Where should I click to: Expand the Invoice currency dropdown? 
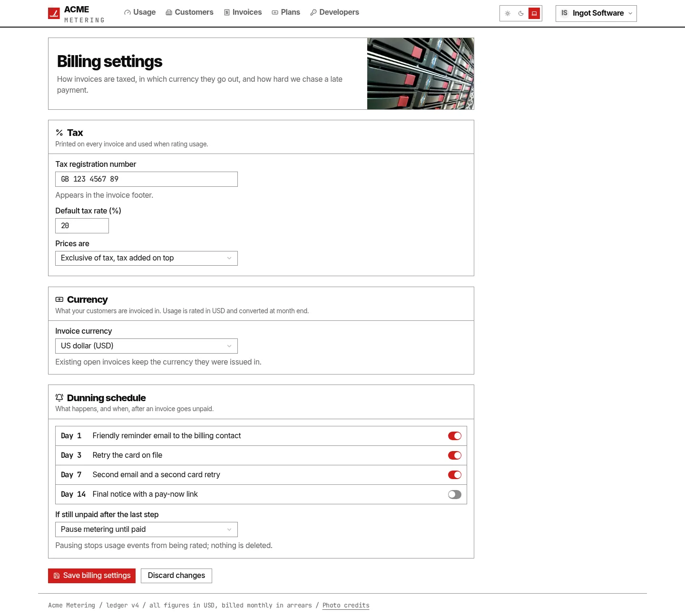click(x=147, y=346)
